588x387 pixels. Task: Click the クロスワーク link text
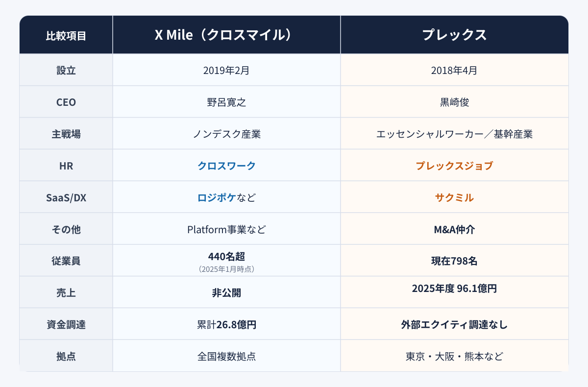coord(226,166)
